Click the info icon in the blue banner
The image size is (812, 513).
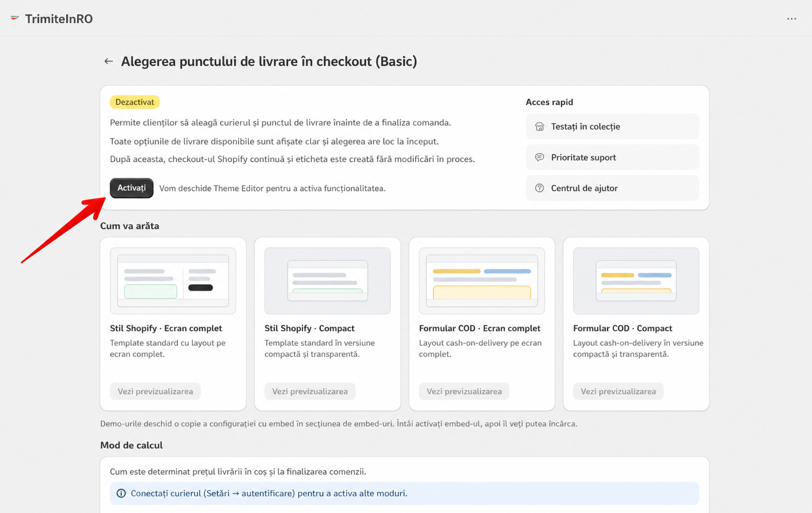click(x=121, y=493)
